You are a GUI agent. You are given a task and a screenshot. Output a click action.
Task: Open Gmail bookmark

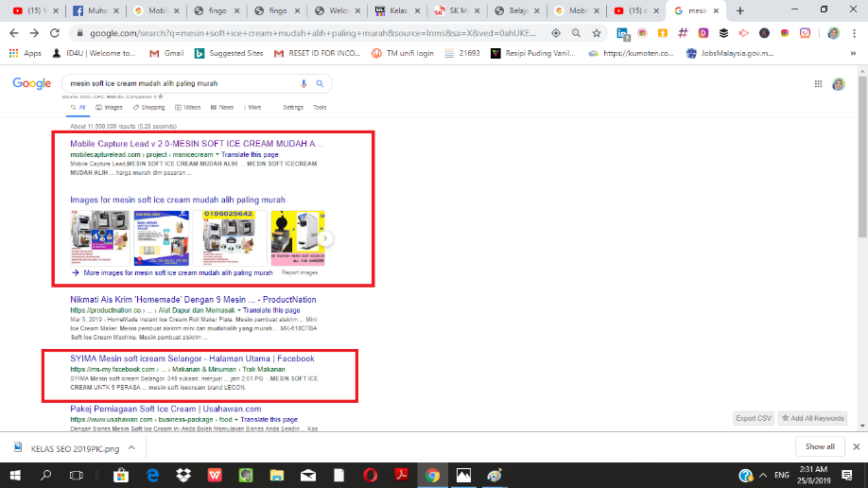tap(166, 53)
